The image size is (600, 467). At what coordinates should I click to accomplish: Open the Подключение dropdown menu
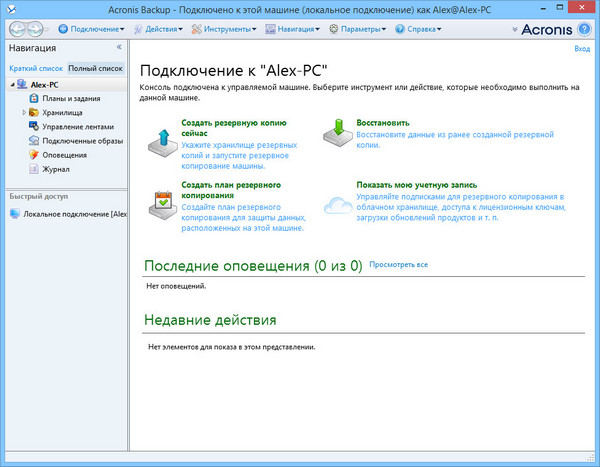point(98,29)
